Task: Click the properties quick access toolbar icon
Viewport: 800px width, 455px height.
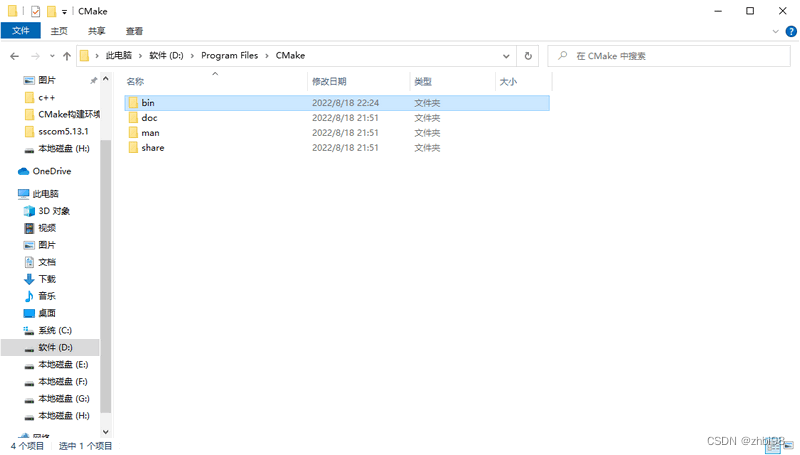Action: 35,11
